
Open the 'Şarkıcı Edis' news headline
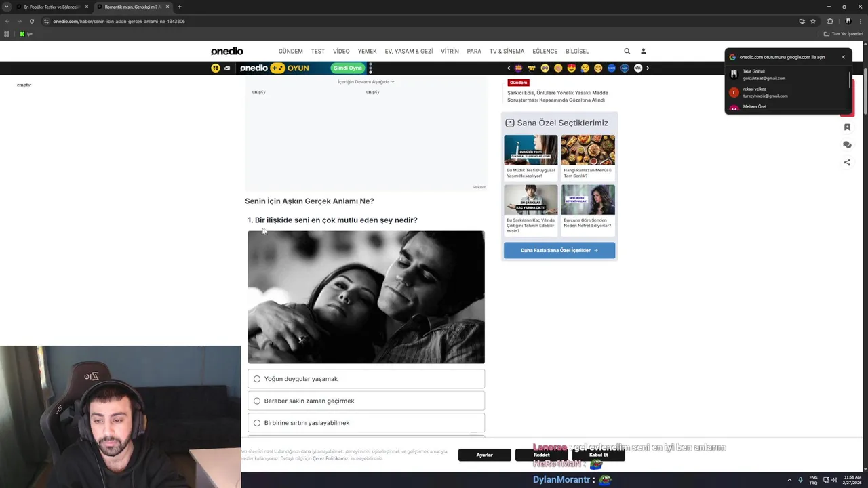click(x=557, y=96)
